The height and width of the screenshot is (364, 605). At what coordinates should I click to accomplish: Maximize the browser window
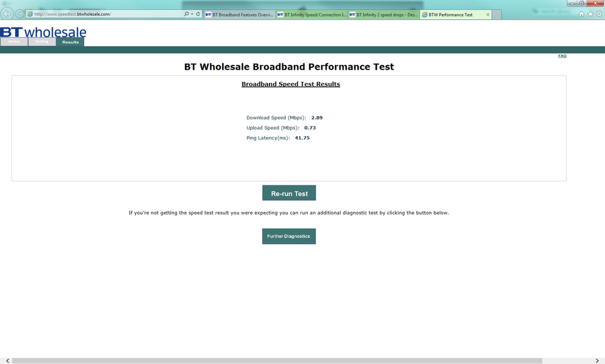(581, 3)
